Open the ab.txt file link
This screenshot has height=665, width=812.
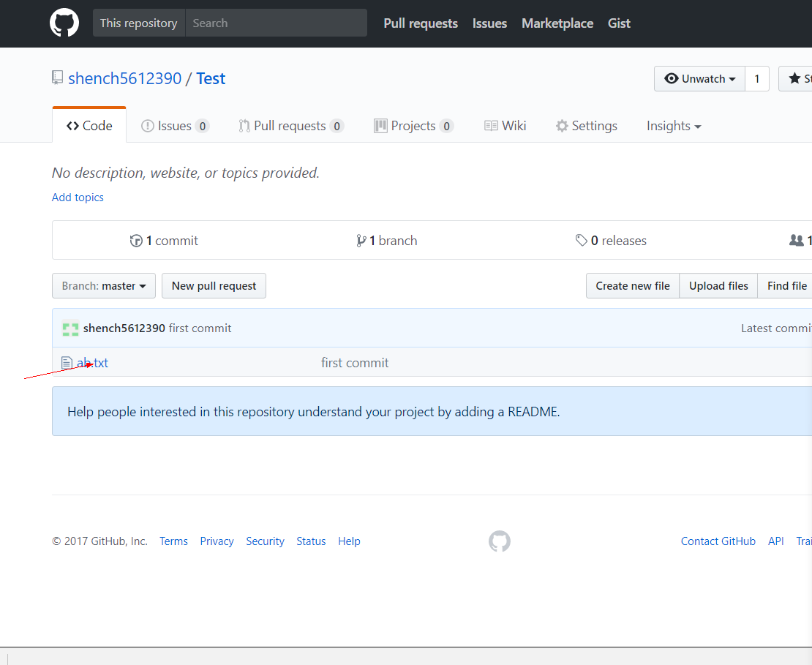[x=92, y=363]
